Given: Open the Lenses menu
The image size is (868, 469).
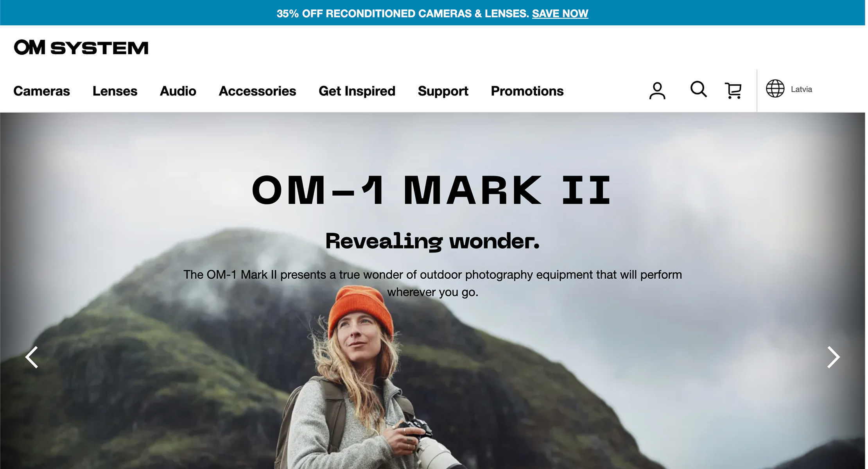Looking at the screenshot, I should pos(115,91).
